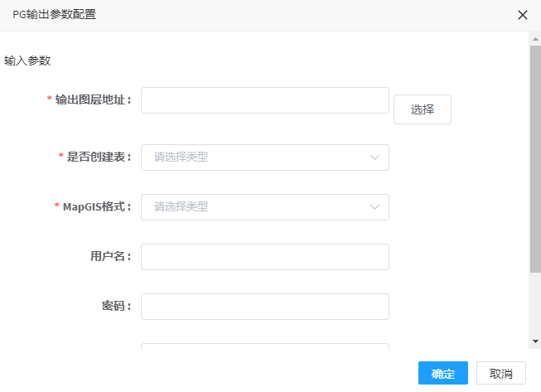Click the vertical scrollbar thumb
This screenshot has width=541, height=392.
[x=535, y=159]
